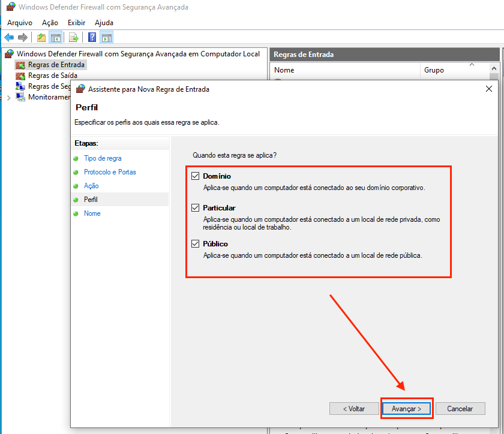The image size is (504, 434).
Task: Click the wizard dialog title firewall icon
Action: 80,89
